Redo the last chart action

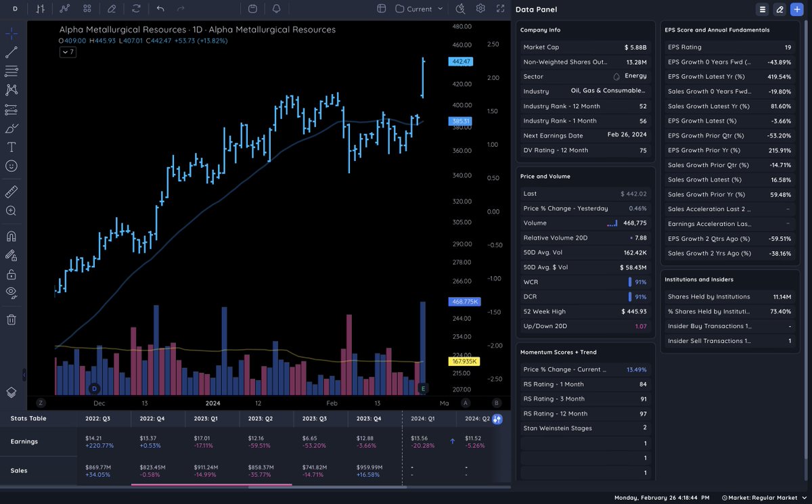pos(181,9)
